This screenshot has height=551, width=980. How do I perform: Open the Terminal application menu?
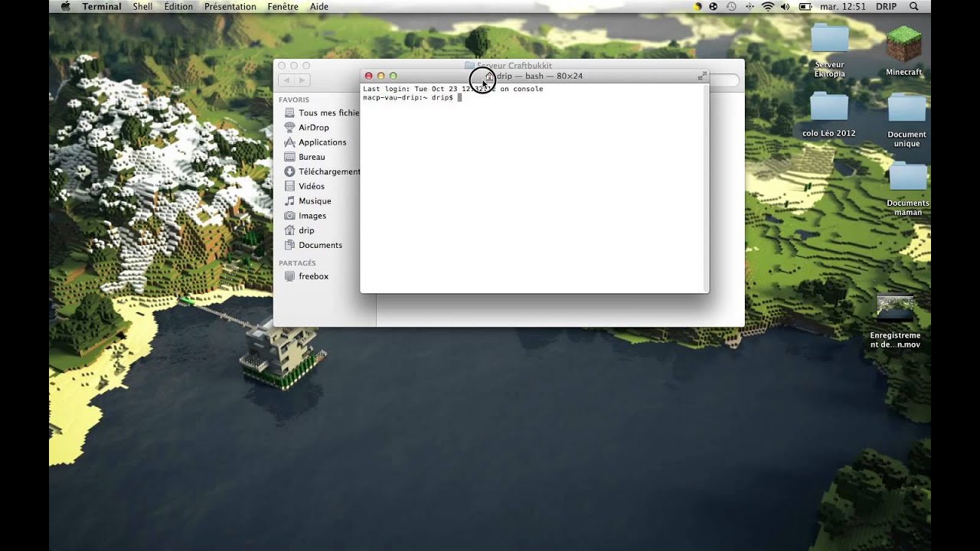102,6
